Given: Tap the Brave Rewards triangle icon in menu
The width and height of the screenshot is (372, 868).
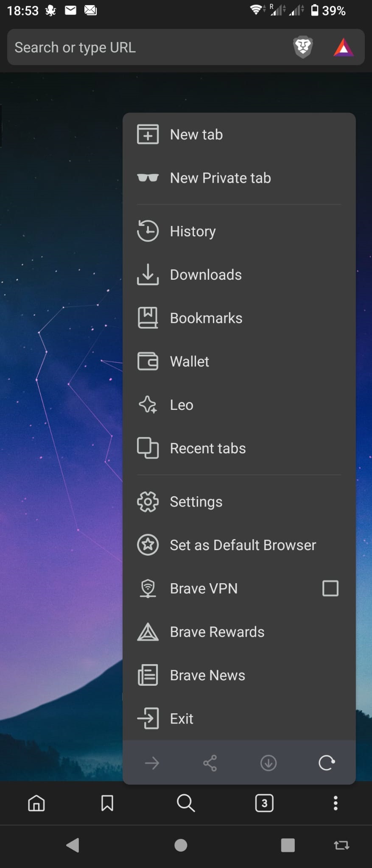Looking at the screenshot, I should click(x=148, y=632).
